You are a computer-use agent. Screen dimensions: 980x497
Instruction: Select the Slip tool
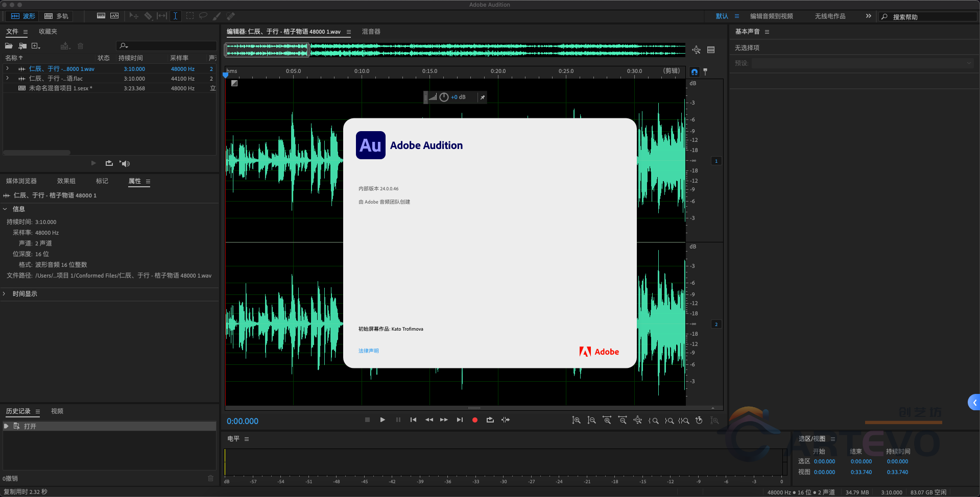coord(162,16)
